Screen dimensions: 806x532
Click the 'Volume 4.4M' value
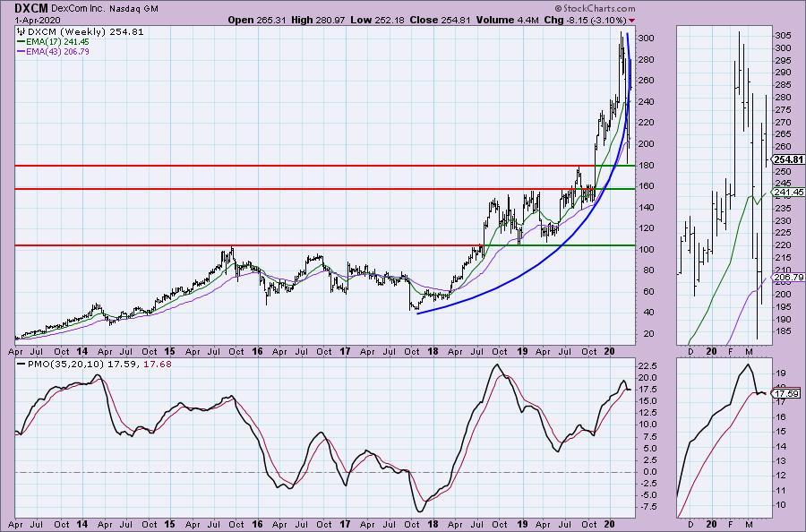coord(508,20)
